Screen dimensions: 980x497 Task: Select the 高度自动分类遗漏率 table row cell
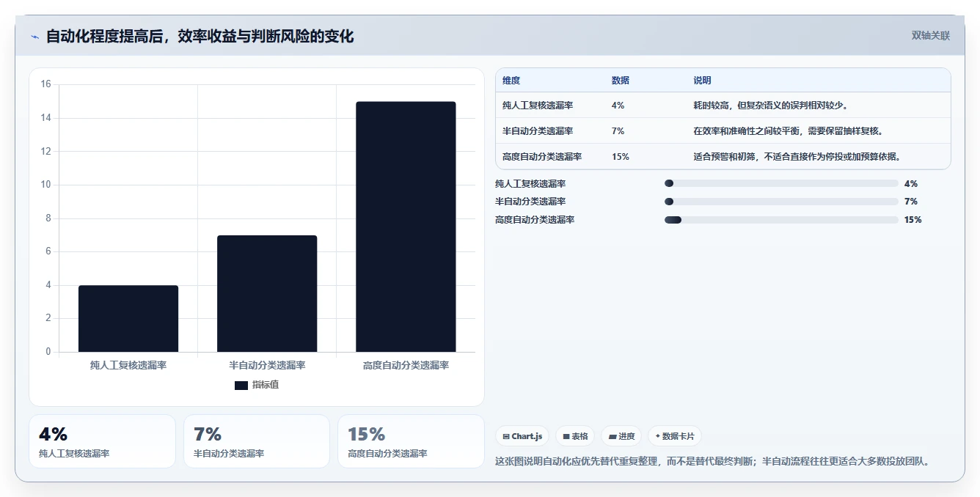542,157
